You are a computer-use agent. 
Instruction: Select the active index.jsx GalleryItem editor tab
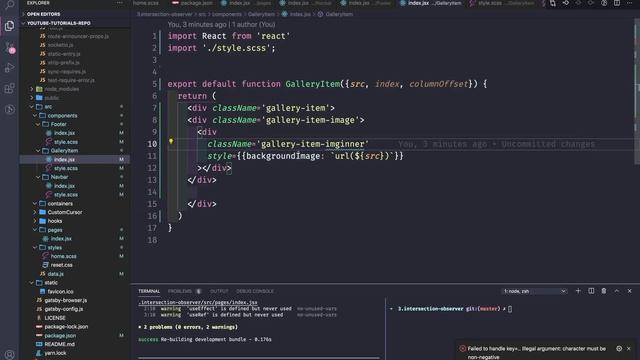[x=431, y=3]
